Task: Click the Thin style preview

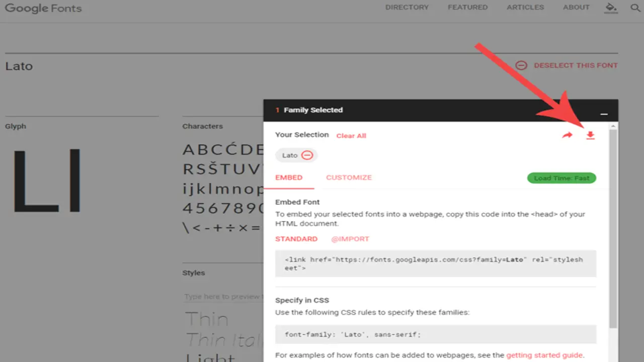Action: (x=207, y=319)
